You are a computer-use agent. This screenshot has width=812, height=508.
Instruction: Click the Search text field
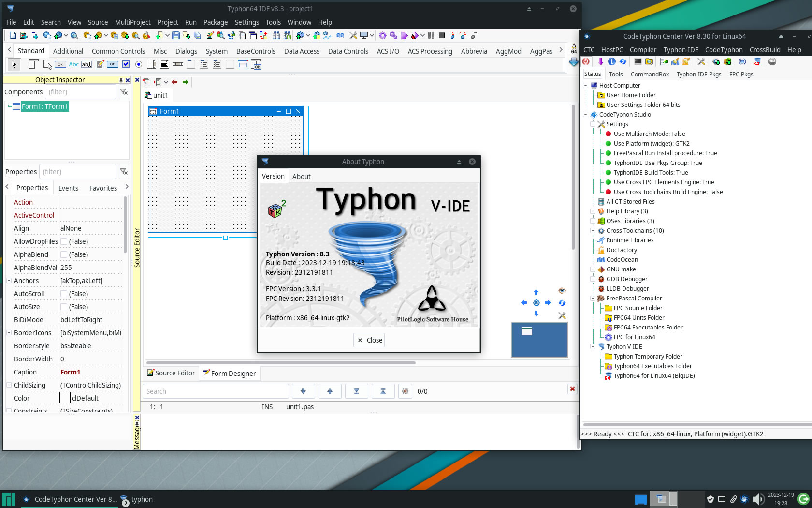[x=216, y=391]
